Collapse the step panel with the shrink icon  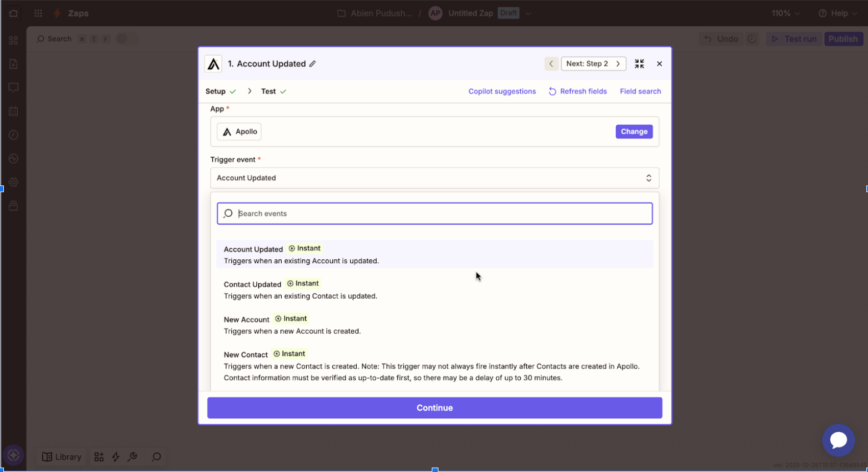640,64
